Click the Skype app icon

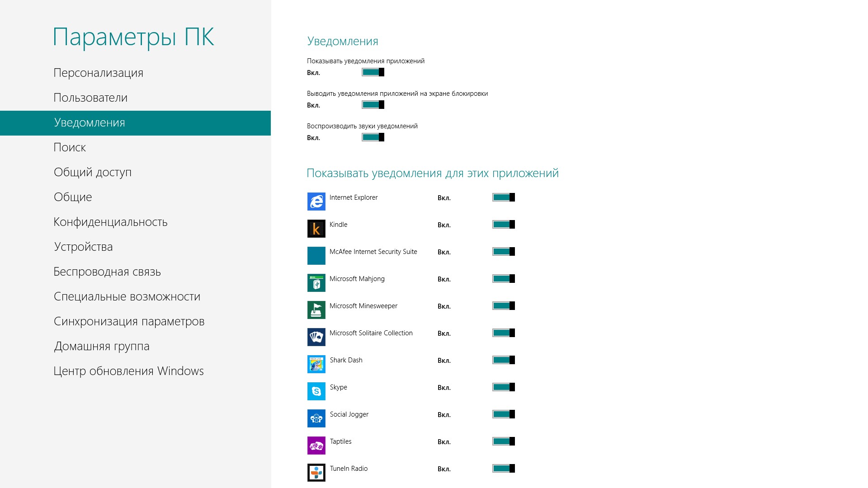[x=316, y=391]
